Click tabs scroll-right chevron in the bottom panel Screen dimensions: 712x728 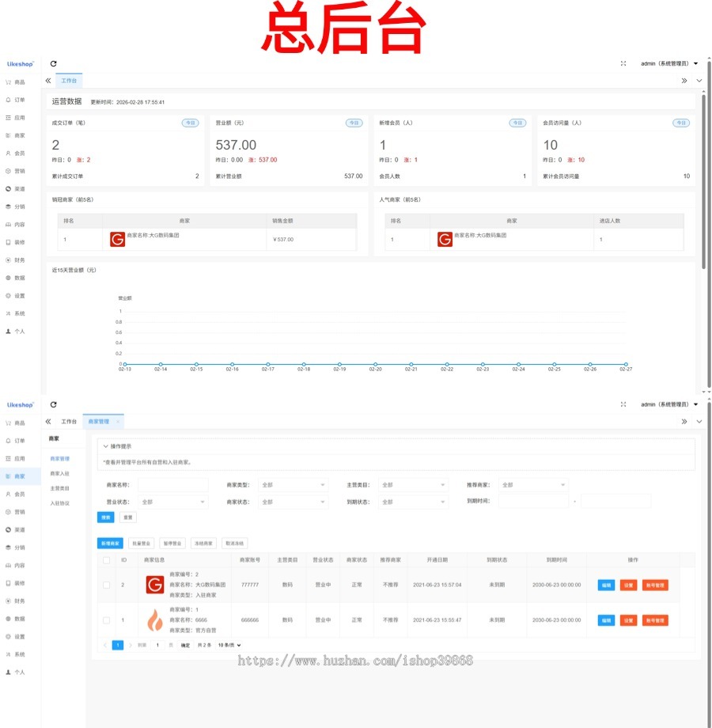tap(684, 422)
